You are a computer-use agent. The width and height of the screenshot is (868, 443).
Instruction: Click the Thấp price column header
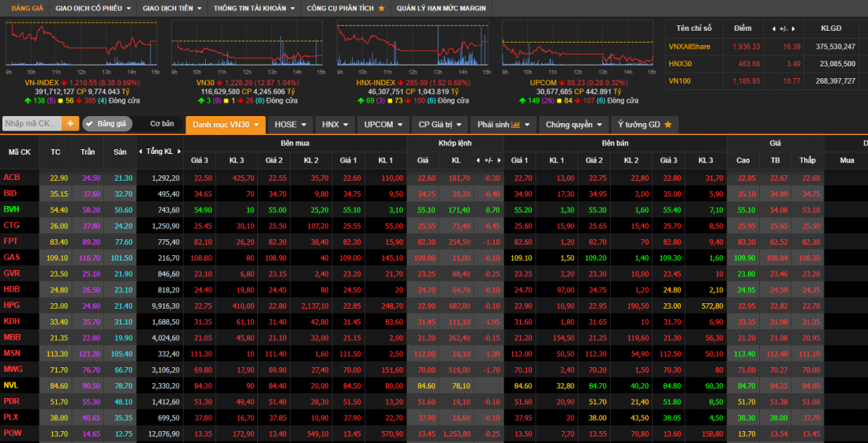(807, 160)
